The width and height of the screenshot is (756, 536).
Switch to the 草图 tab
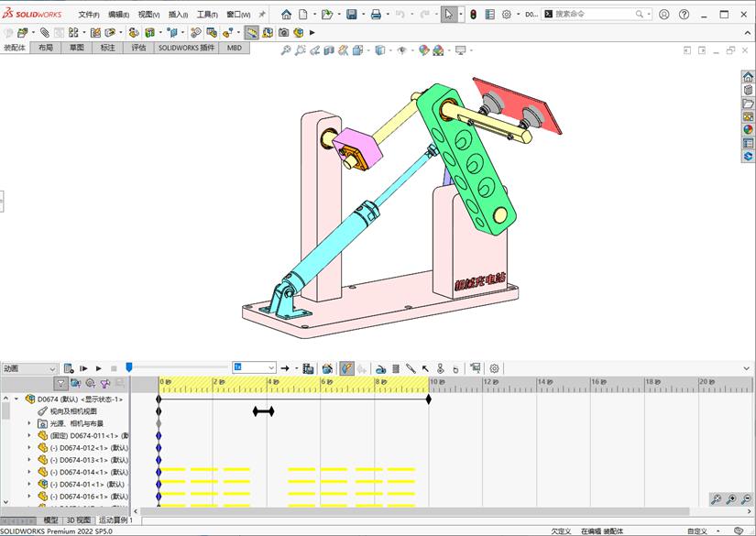77,48
